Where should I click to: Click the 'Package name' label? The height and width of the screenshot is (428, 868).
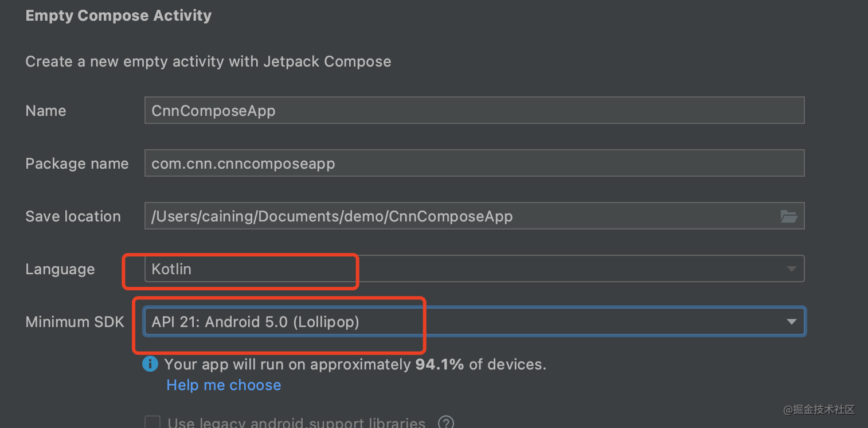77,164
